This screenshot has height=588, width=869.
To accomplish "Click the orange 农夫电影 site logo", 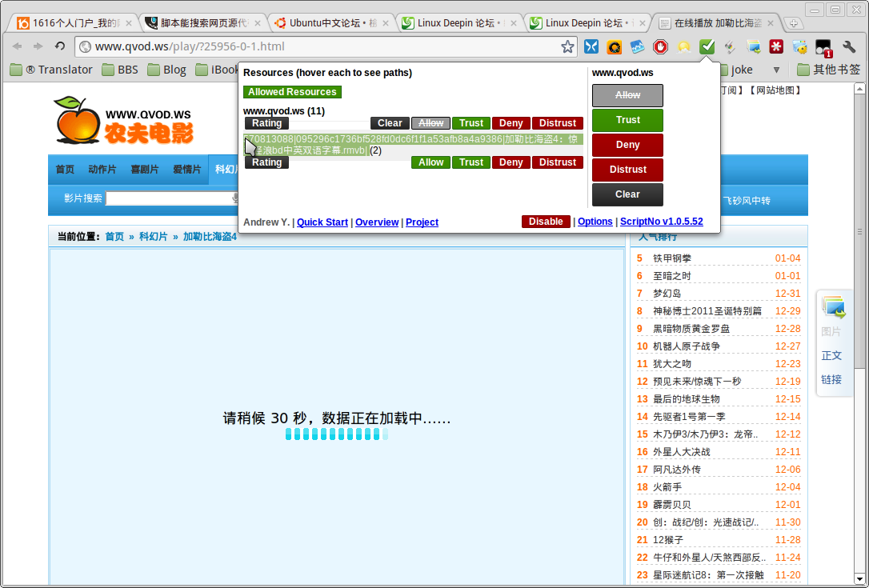I will [x=123, y=121].
